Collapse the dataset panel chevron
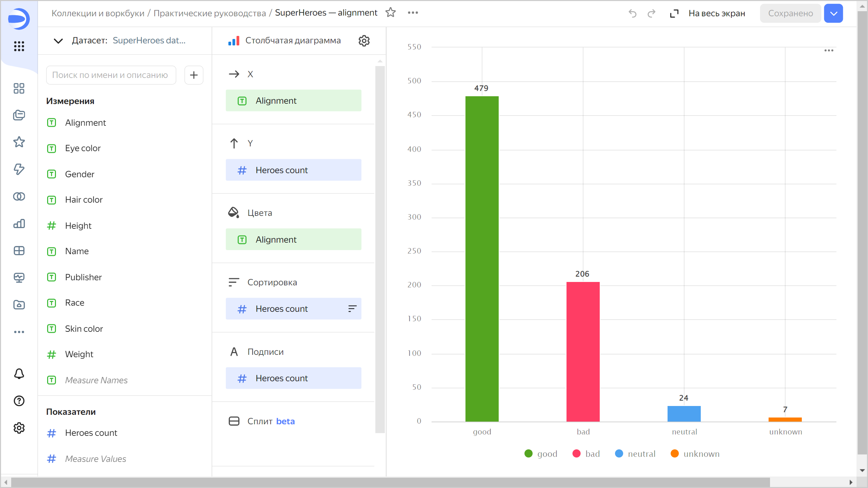868x488 pixels. (58, 41)
